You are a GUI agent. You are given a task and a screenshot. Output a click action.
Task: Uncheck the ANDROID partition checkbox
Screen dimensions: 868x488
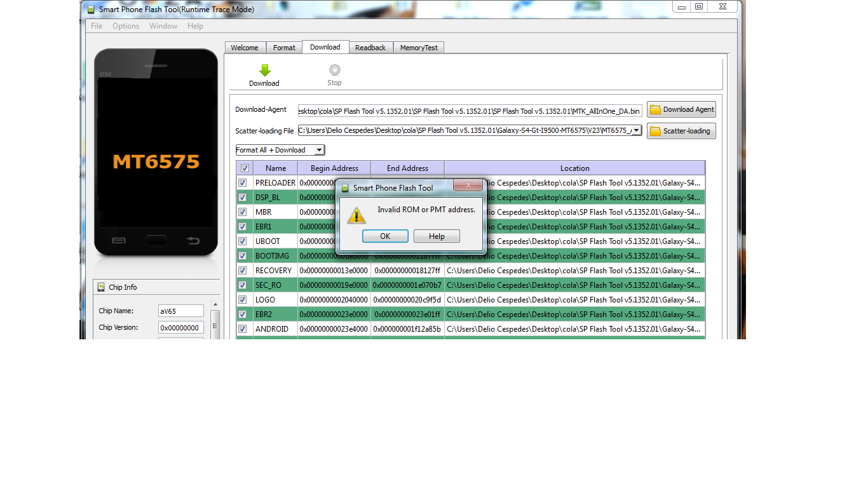(x=242, y=329)
